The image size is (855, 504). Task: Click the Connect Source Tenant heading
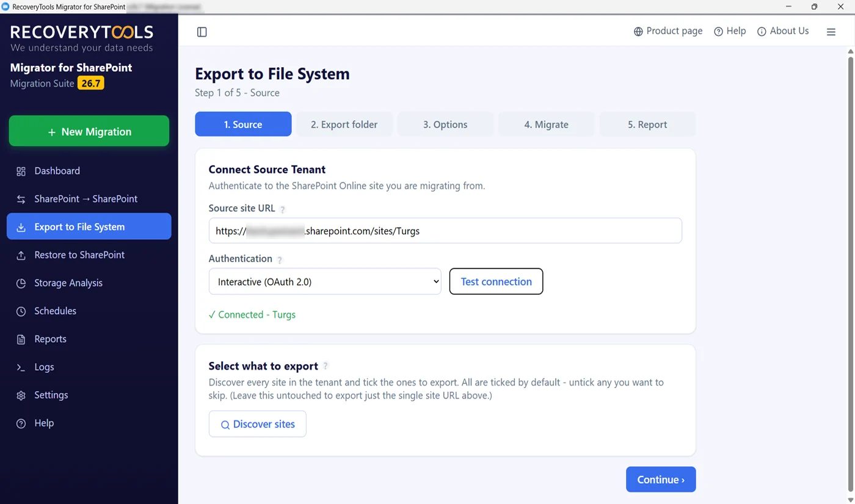[x=267, y=170]
